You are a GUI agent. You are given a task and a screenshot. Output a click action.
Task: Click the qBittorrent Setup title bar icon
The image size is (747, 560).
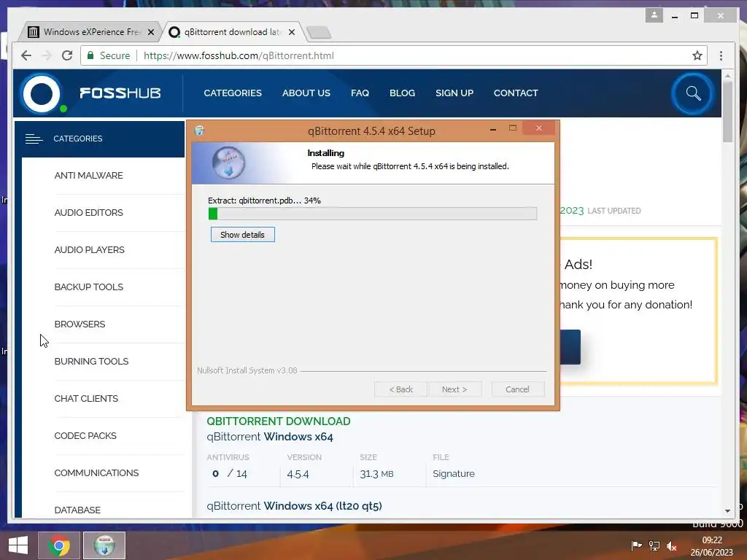click(x=200, y=131)
